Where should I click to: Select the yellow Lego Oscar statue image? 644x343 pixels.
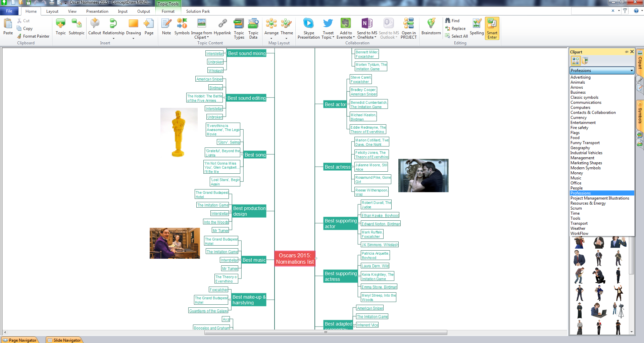[179, 133]
